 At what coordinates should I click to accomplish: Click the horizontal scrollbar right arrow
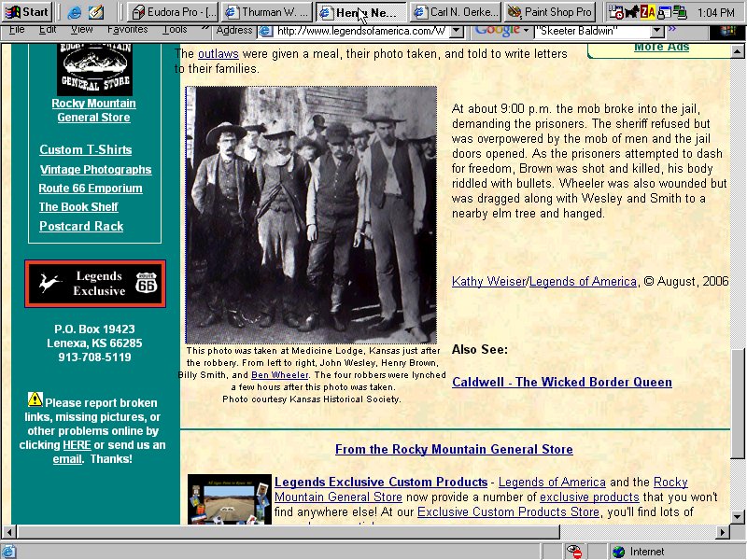point(723,531)
